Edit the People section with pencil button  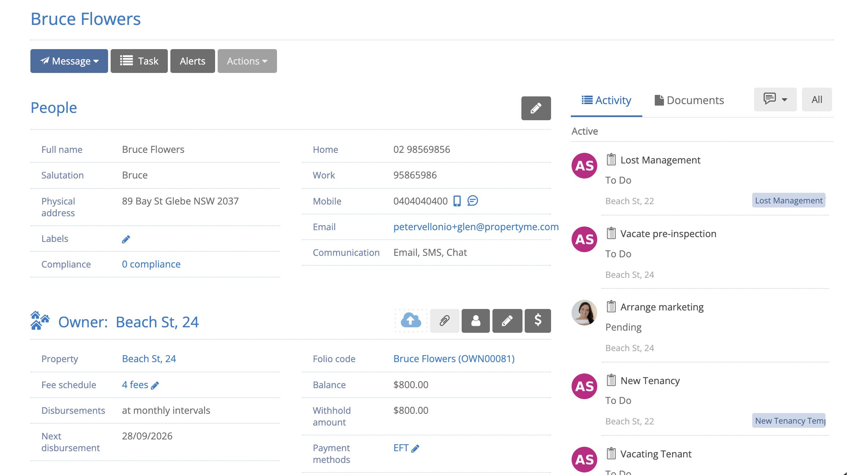coord(536,108)
